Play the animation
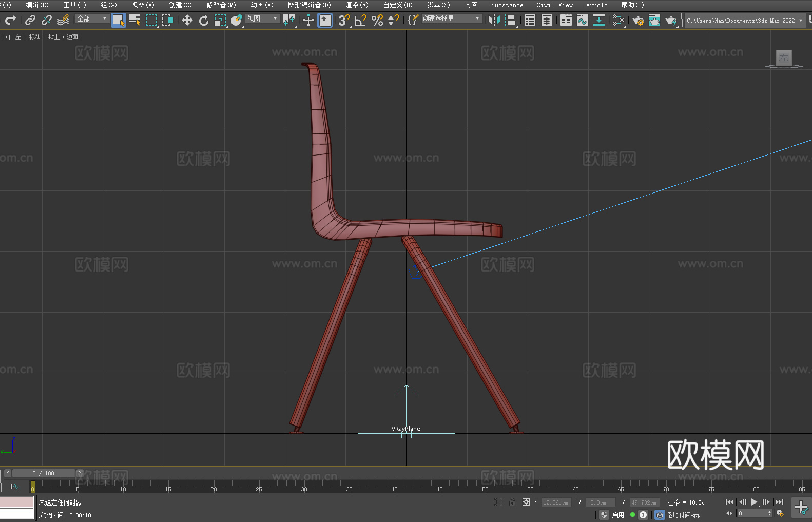Image resolution: width=812 pixels, height=522 pixels. pyautogui.click(x=754, y=502)
